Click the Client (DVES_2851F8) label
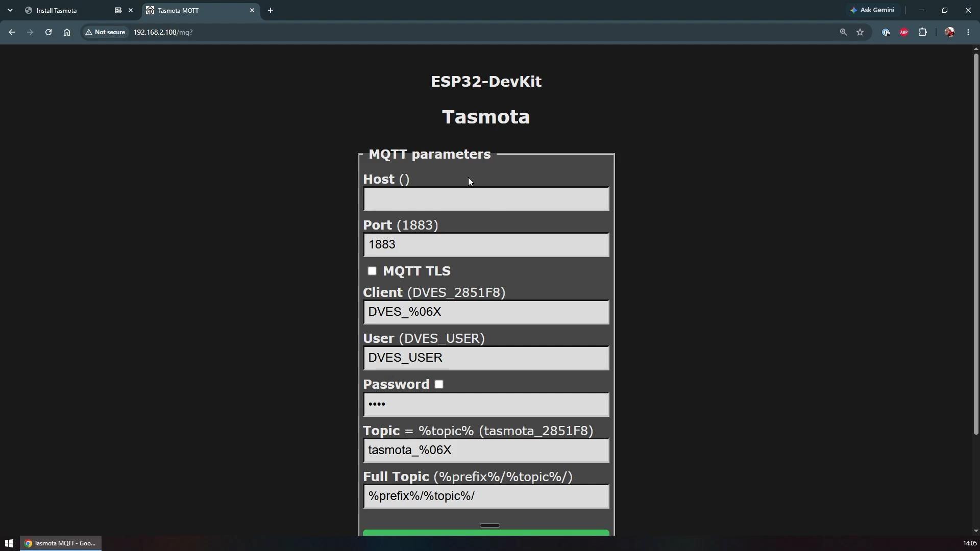The height and width of the screenshot is (551, 980). point(434,292)
